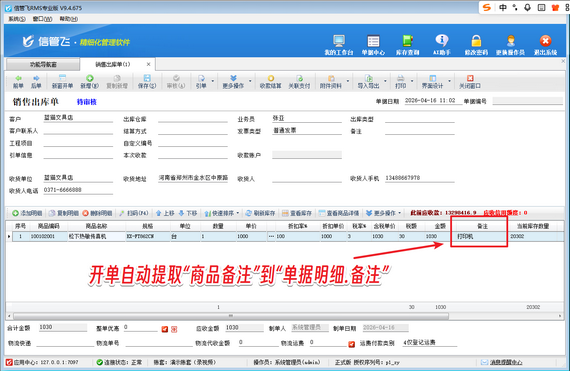
Task: Click 刷新库存 refresh stock button
Action: [x=260, y=213]
